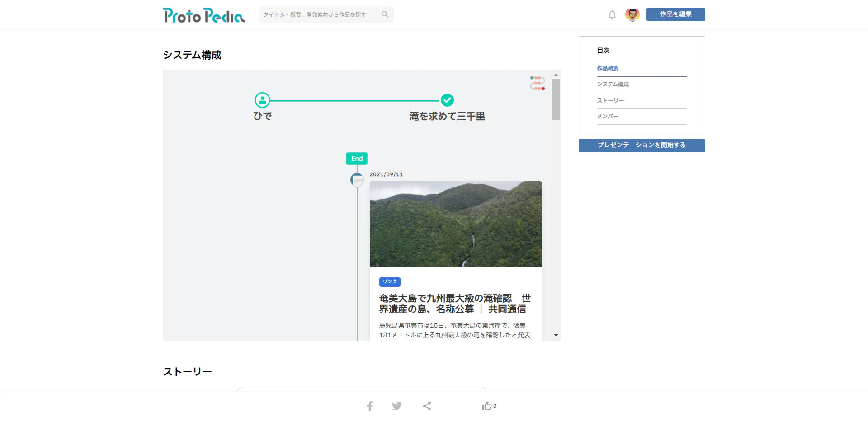This screenshot has width=868, height=421.
Task: Open the share options icon
Action: tap(427, 406)
